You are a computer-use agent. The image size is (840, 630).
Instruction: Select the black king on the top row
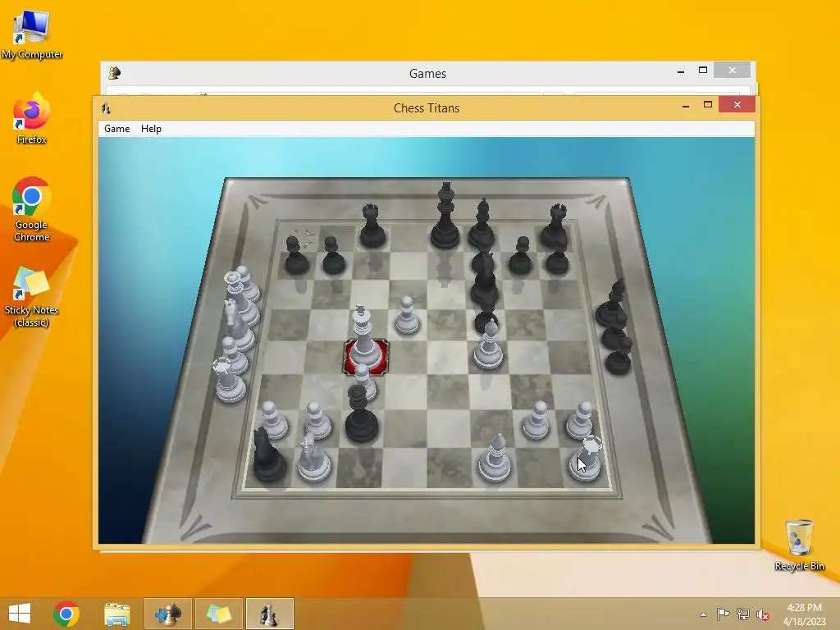(445, 217)
